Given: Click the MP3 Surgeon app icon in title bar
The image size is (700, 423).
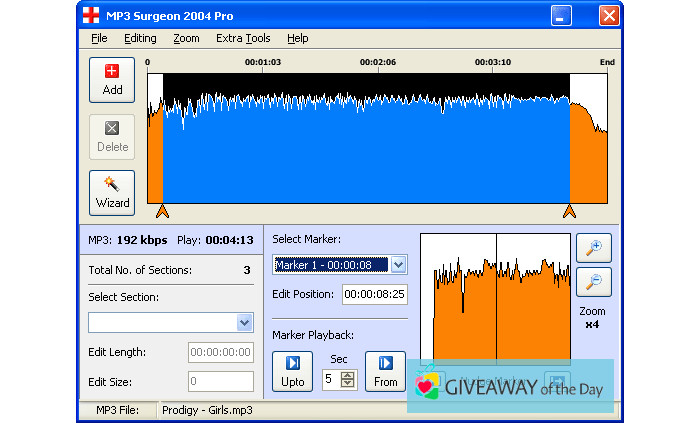Looking at the screenshot, I should pos(91,15).
